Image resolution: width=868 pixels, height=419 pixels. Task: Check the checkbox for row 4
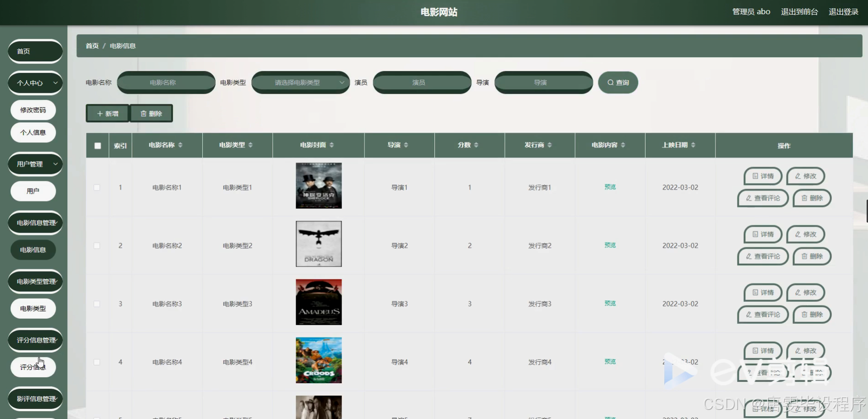click(x=97, y=362)
